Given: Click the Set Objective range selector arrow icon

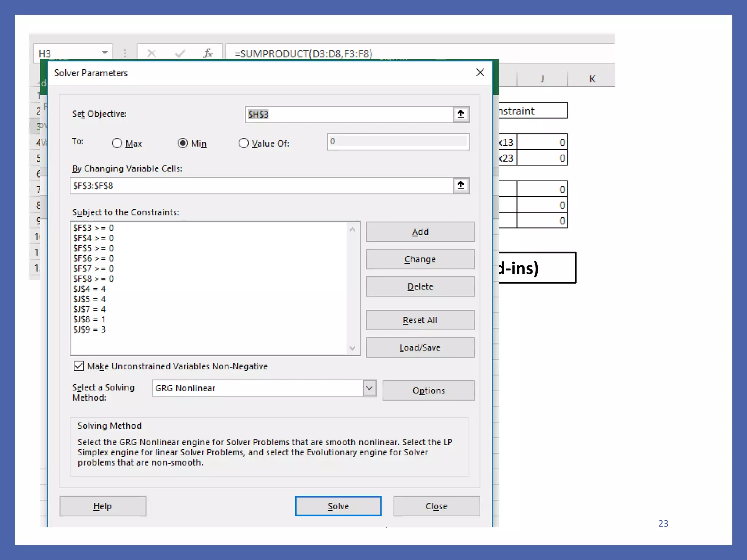Looking at the screenshot, I should [x=461, y=114].
